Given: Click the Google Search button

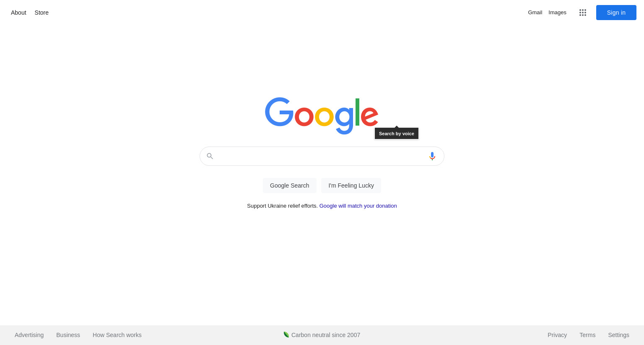Looking at the screenshot, I should (290, 185).
